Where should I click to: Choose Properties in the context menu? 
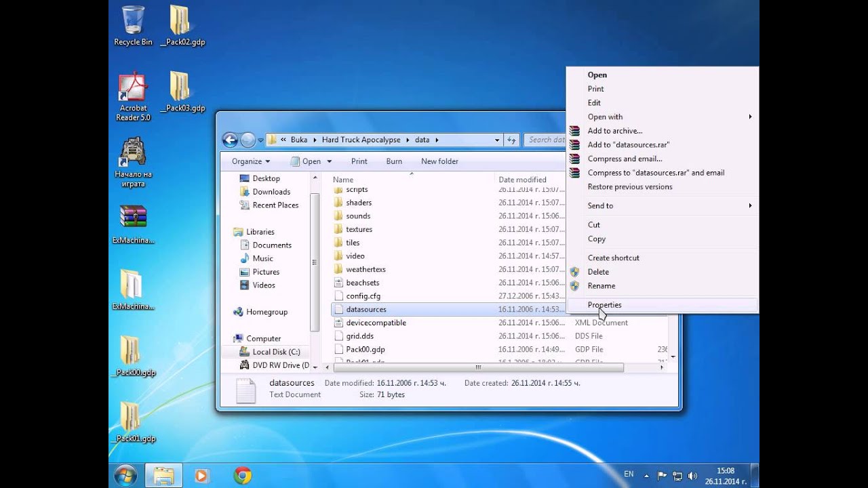(663, 305)
